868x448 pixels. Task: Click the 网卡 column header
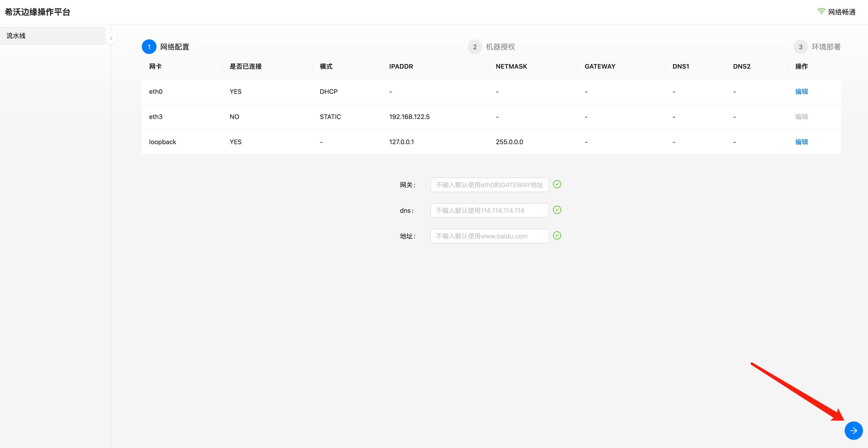(x=155, y=66)
